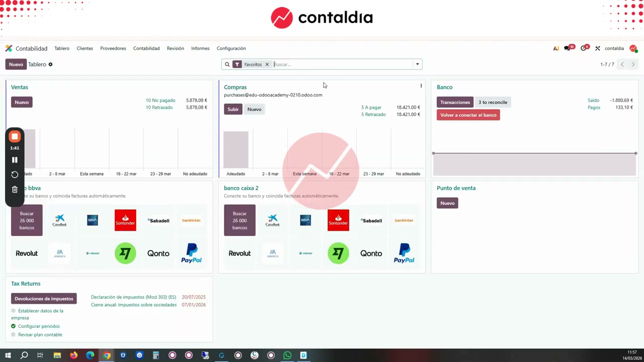644x362 pixels.
Task: Open WhatsApp from the Windows taskbar
Action: click(287, 355)
